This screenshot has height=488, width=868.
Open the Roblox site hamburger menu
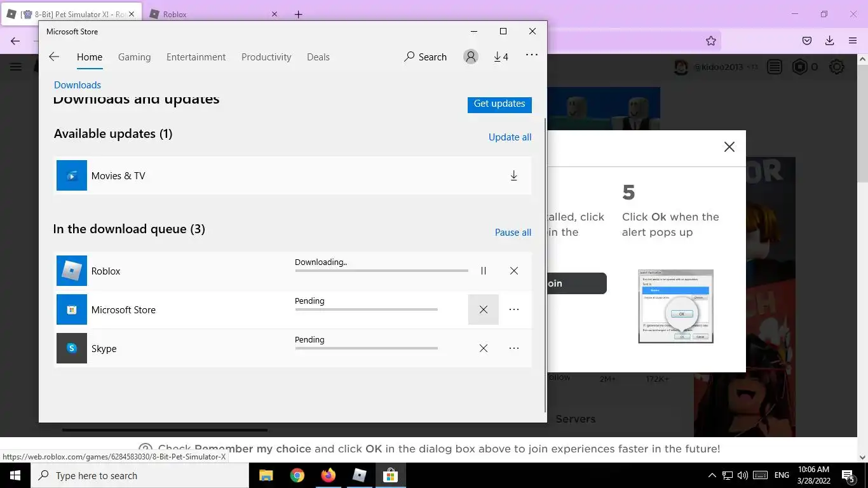click(15, 67)
